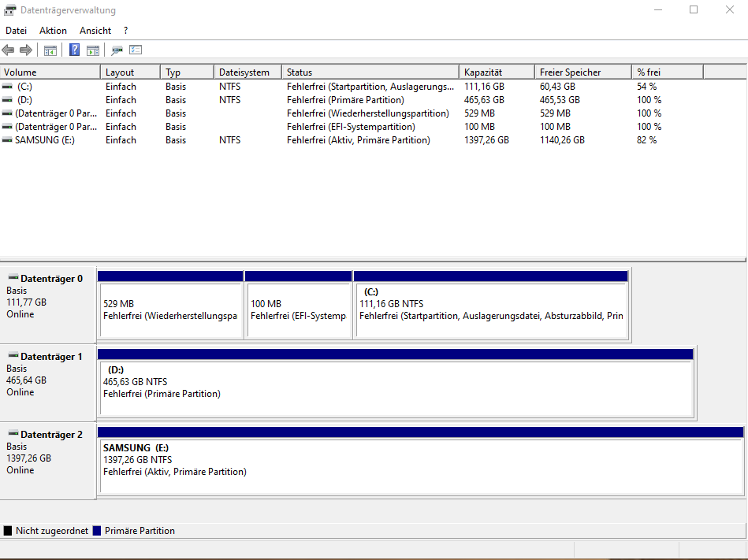Toggle the console tree pane icon
The width and height of the screenshot is (748, 560).
point(50,50)
